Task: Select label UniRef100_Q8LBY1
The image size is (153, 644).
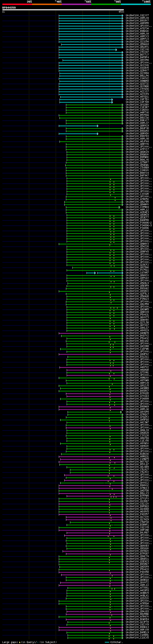Action: pyautogui.click(x=137, y=47)
